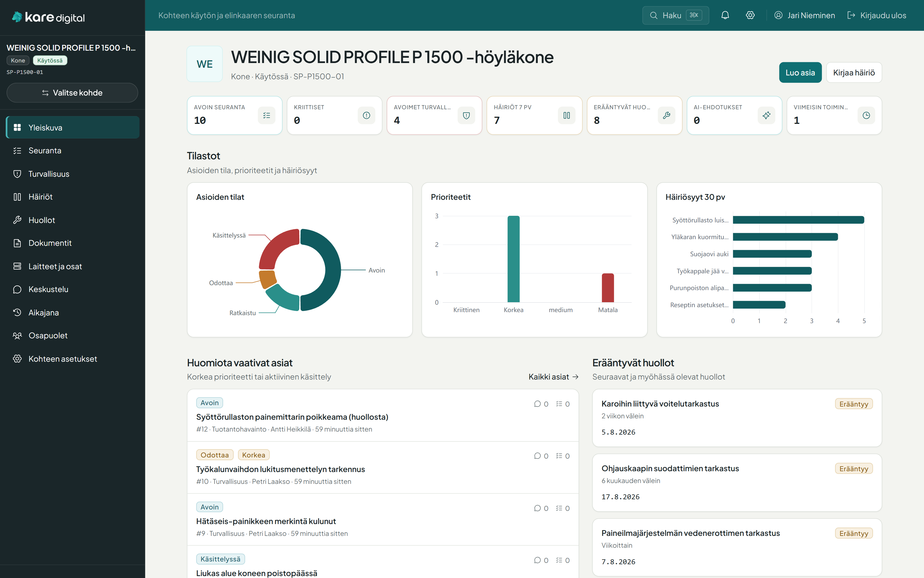Click the comment icon on Työkalunvaihdon lukitusmenettelyn row

click(538, 456)
